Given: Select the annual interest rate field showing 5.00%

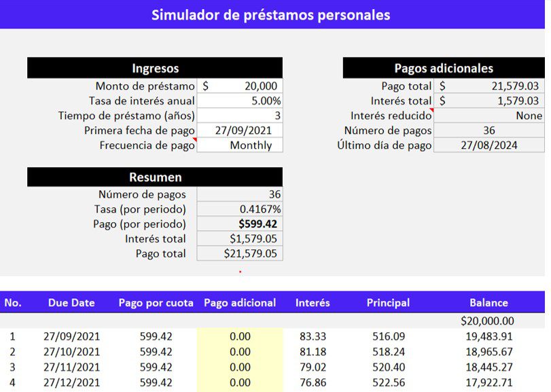Looking at the screenshot, I should [x=241, y=100].
